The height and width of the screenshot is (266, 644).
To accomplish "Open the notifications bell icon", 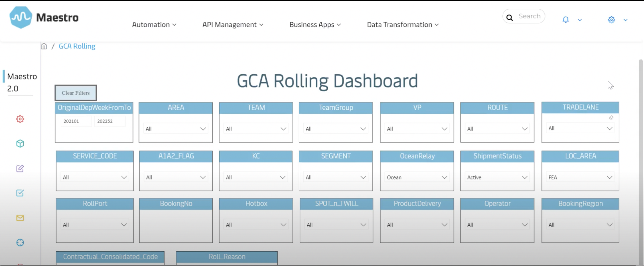I will click(565, 20).
